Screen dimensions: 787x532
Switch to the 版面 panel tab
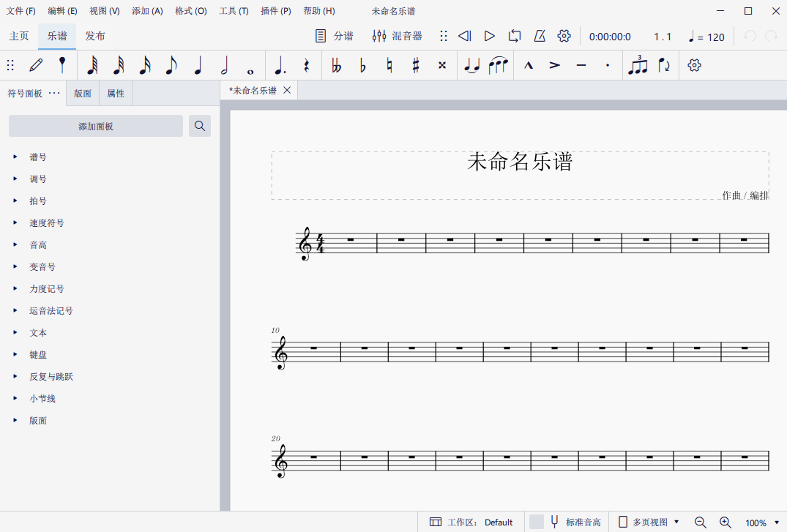click(83, 94)
